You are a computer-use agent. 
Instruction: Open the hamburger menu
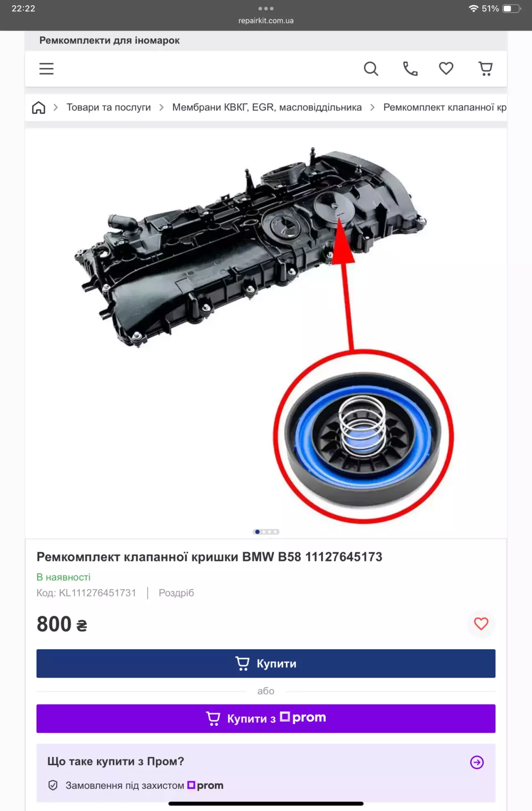(46, 69)
